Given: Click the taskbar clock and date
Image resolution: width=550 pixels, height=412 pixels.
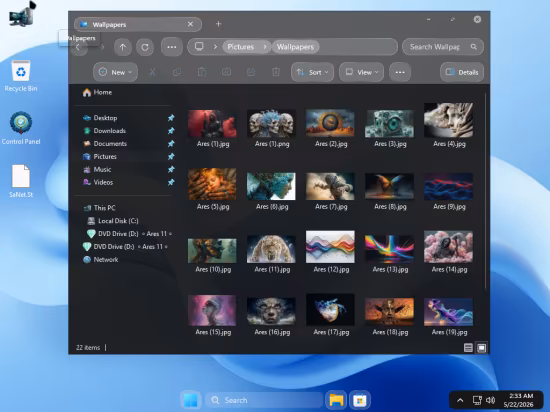Looking at the screenshot, I should pyautogui.click(x=518, y=400).
